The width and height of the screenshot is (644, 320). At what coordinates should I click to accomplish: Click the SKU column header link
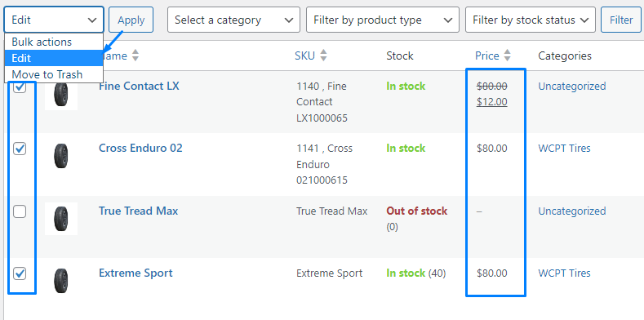point(304,56)
